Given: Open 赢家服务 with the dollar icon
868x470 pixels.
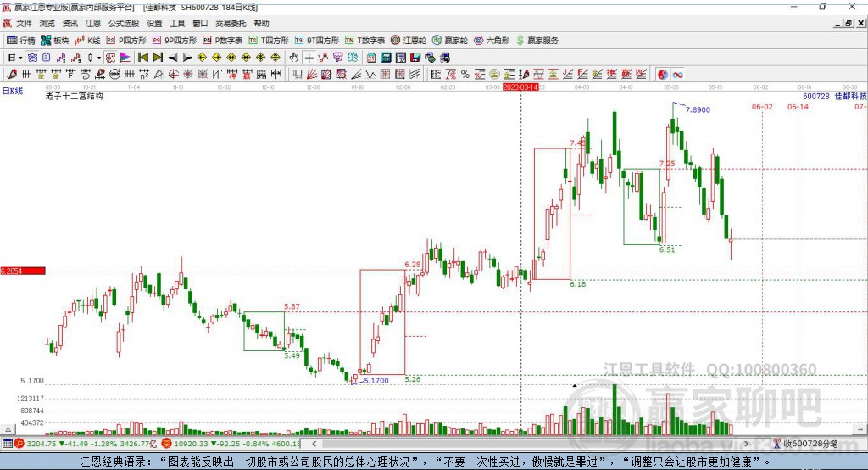Looking at the screenshot, I should click(537, 41).
